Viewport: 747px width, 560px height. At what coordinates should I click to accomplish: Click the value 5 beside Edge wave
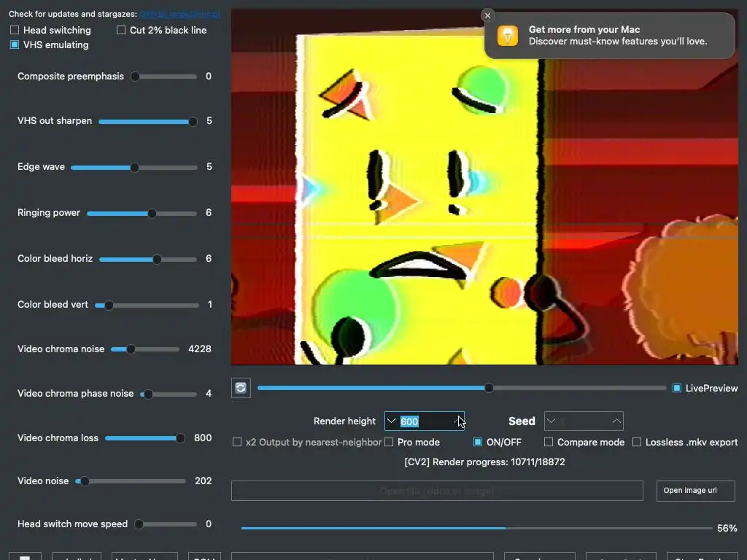coord(209,167)
